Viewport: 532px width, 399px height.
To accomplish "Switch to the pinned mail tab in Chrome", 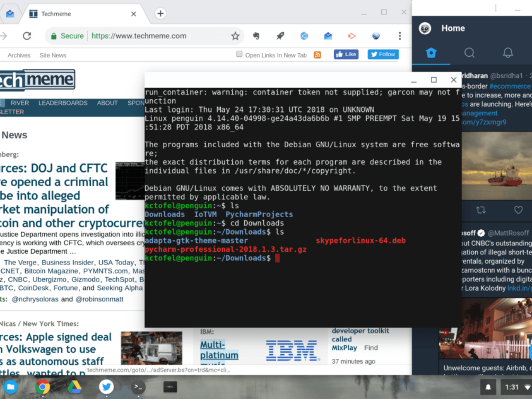I will click(x=10, y=14).
